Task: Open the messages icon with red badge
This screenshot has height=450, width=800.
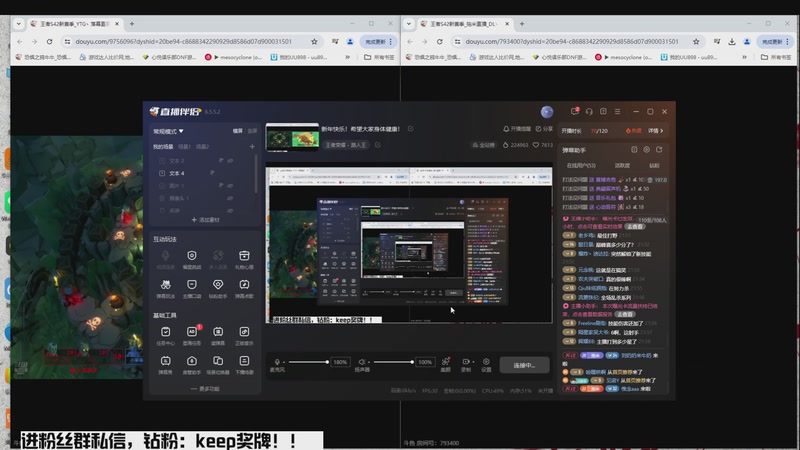Action: click(575, 111)
